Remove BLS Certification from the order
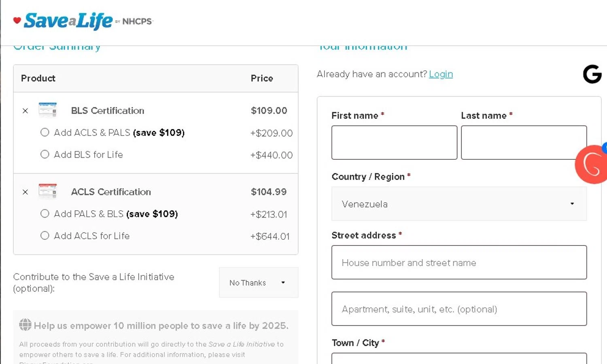This screenshot has width=607, height=364. pos(25,111)
